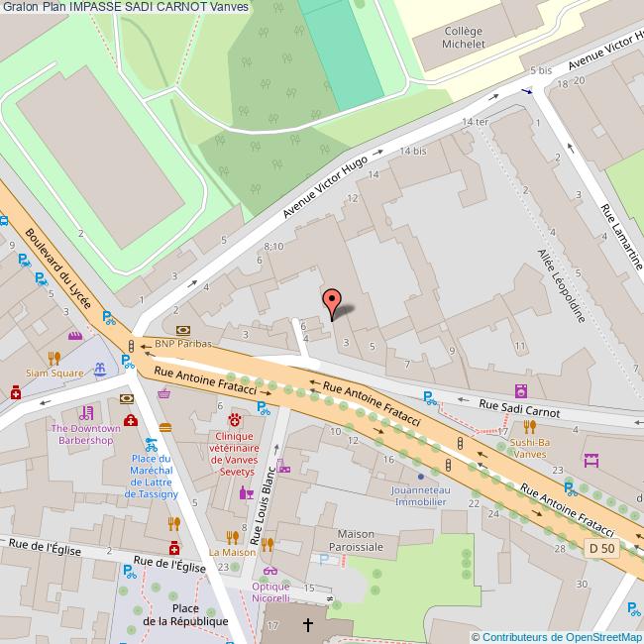This screenshot has width=644, height=644.
Task: Click the bicycle rental icon at Place du Maréchal
Action: click(152, 445)
